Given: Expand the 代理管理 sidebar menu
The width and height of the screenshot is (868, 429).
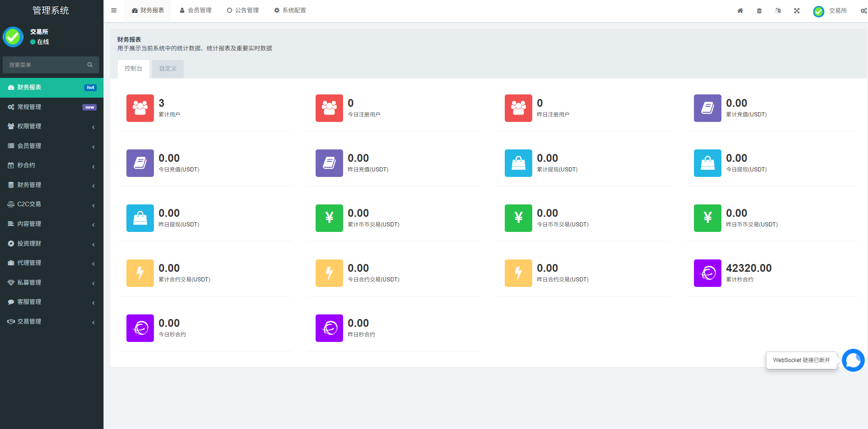Looking at the screenshot, I should [x=52, y=263].
